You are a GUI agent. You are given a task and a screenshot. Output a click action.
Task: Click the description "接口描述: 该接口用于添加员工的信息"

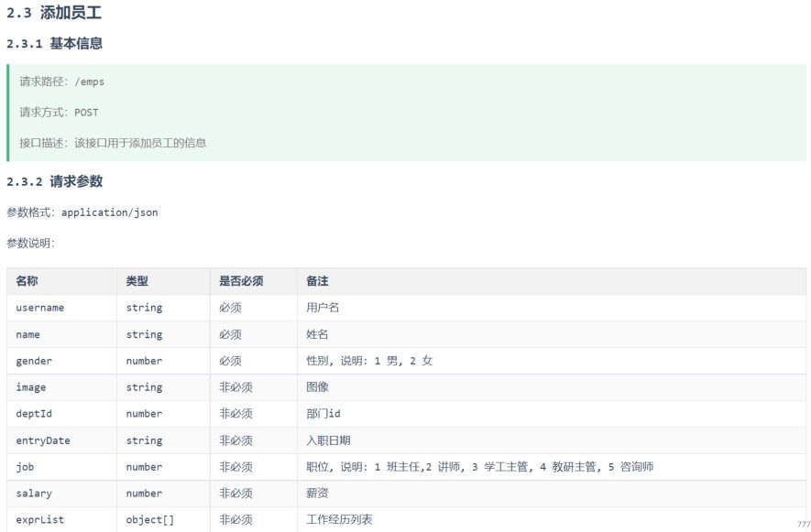click(x=113, y=143)
